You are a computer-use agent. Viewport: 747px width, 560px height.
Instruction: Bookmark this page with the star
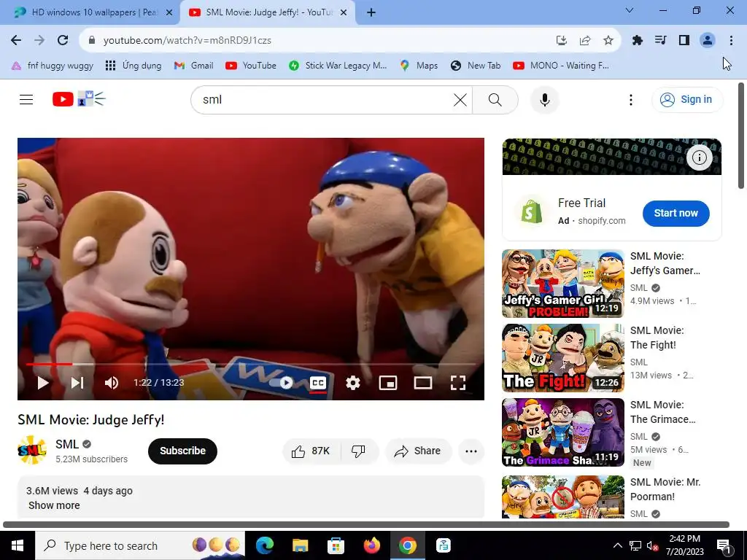[608, 41]
